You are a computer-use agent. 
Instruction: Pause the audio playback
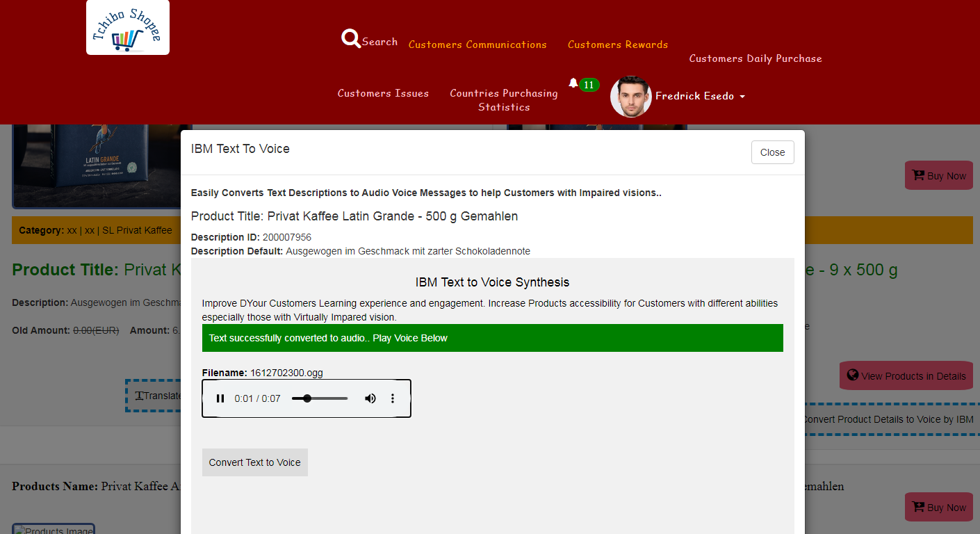click(220, 398)
